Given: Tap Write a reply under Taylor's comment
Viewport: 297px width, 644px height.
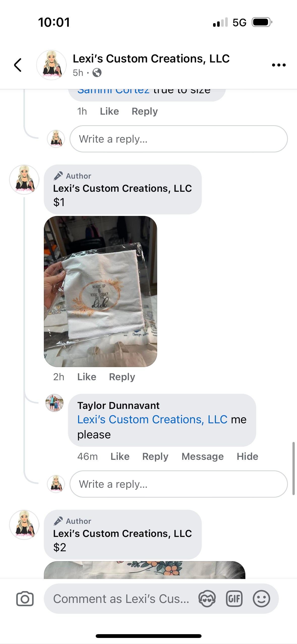Looking at the screenshot, I should point(179,484).
